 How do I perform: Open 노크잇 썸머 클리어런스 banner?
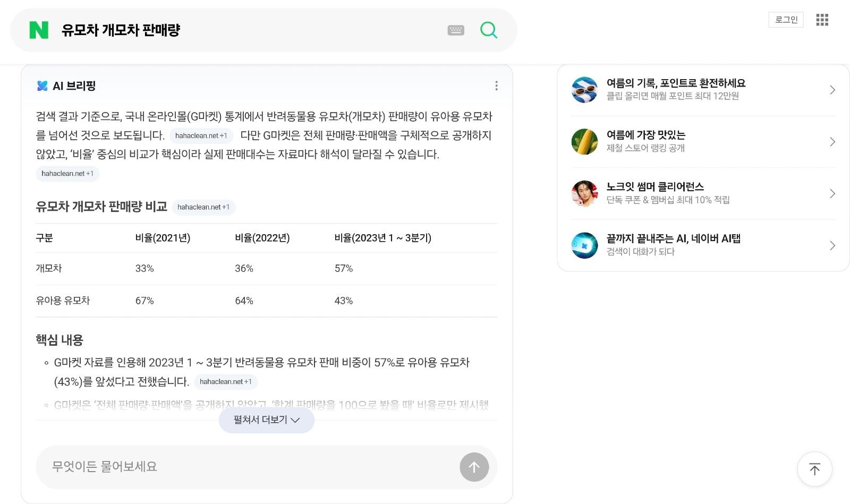[703, 193]
